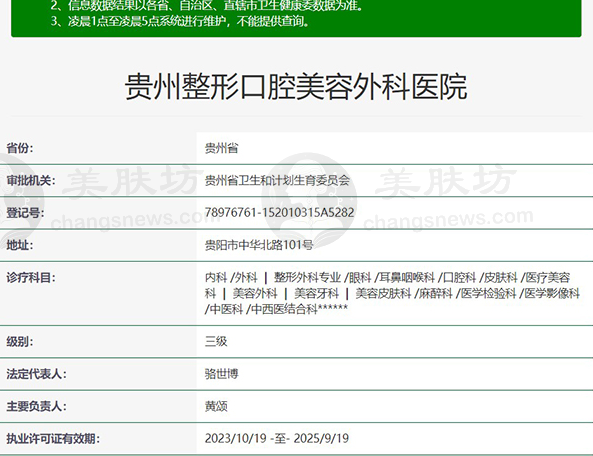Click address 贵阳市中华北路101号
The height and width of the screenshot is (456, 593).
259,245
